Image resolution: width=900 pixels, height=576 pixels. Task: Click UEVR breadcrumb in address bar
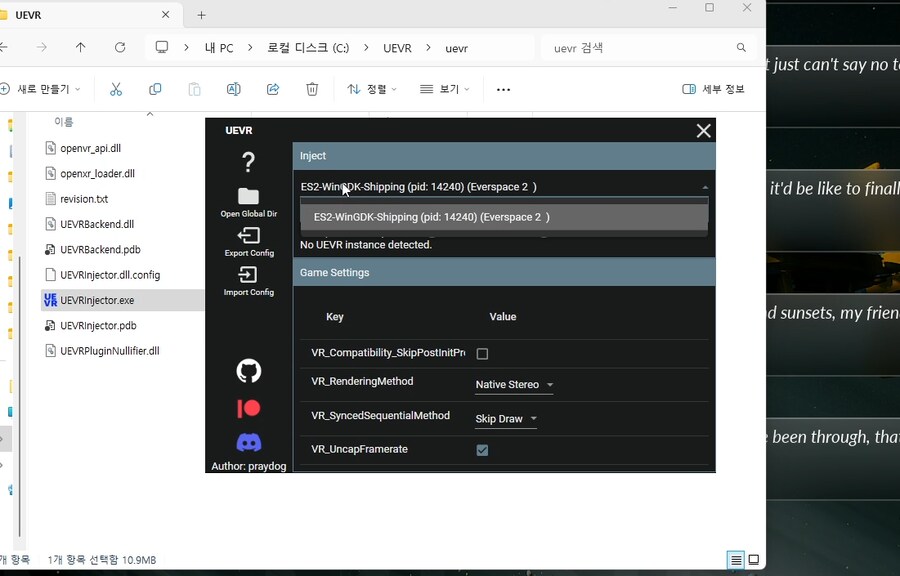[397, 48]
